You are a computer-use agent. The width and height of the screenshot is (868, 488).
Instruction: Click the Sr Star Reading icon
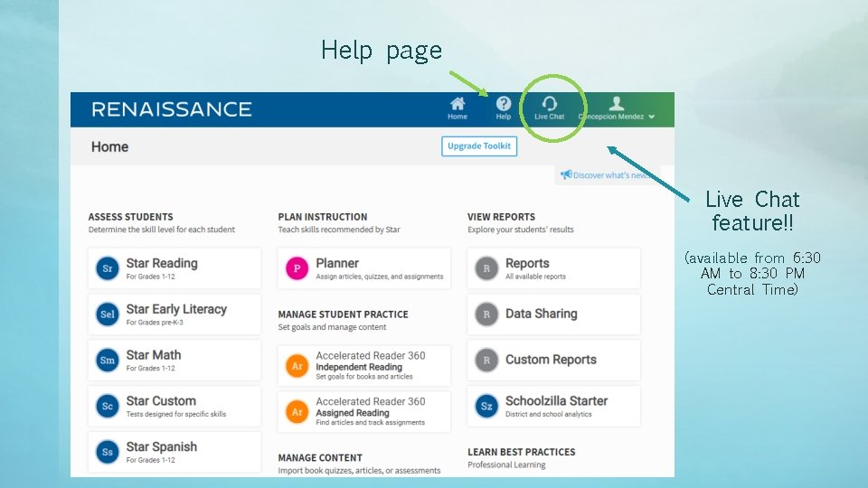point(108,268)
